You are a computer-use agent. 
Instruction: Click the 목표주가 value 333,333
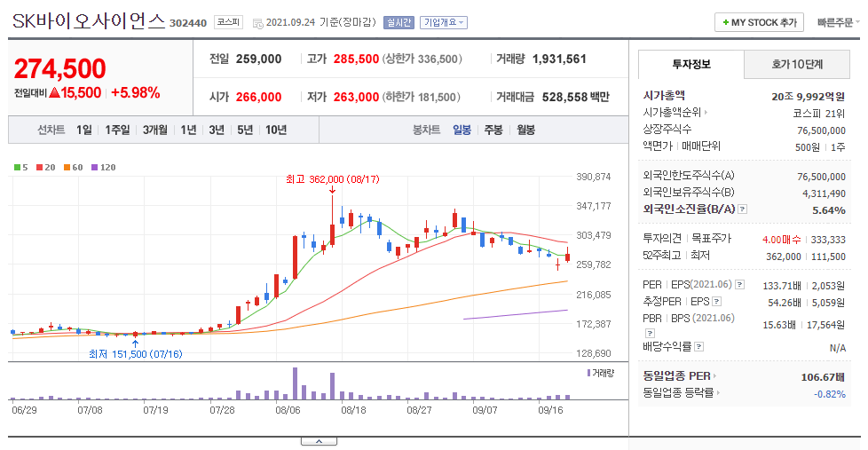point(828,240)
